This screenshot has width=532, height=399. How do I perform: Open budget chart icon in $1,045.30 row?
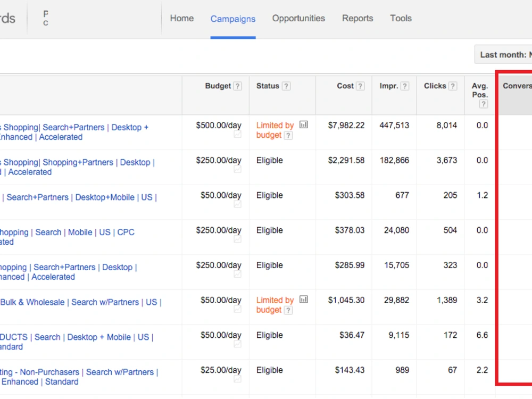(x=304, y=300)
